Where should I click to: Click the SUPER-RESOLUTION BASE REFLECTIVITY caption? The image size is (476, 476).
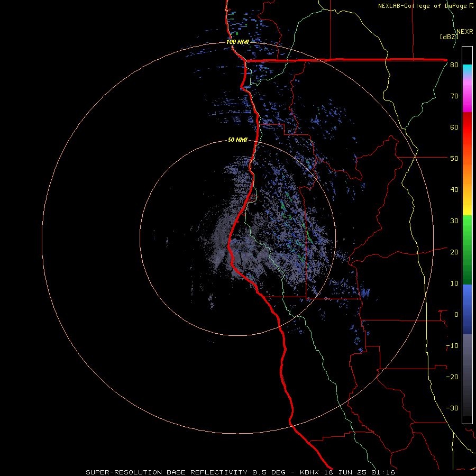tap(167, 472)
